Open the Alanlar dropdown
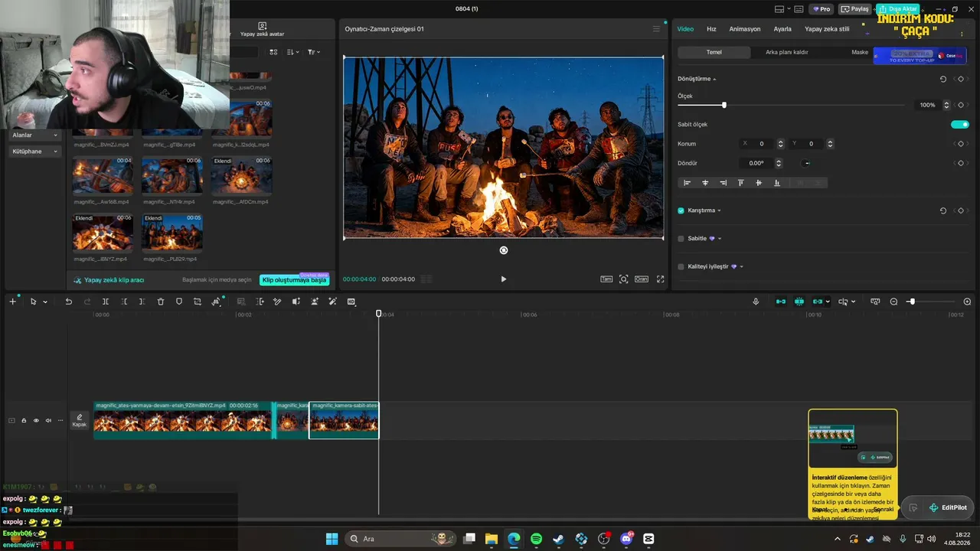The height and width of the screenshot is (551, 980). (x=34, y=135)
